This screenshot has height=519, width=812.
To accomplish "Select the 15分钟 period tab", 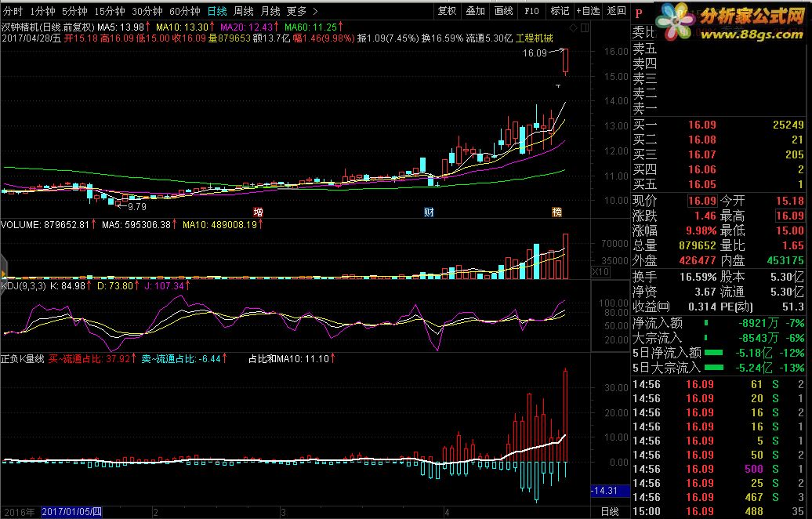I will click(x=110, y=11).
